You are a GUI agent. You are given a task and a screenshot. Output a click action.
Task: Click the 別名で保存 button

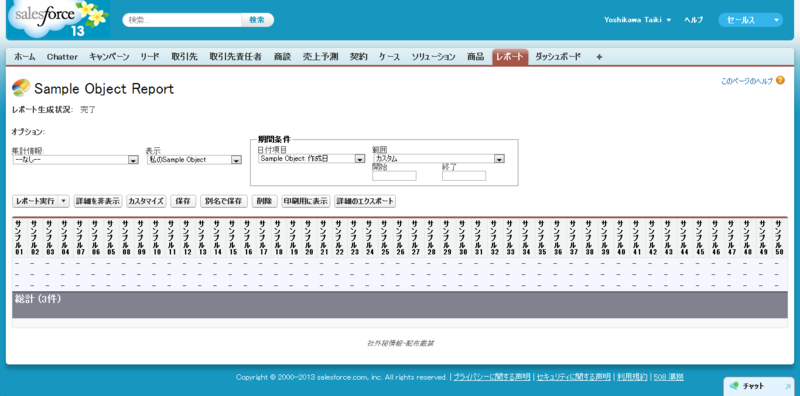224,201
